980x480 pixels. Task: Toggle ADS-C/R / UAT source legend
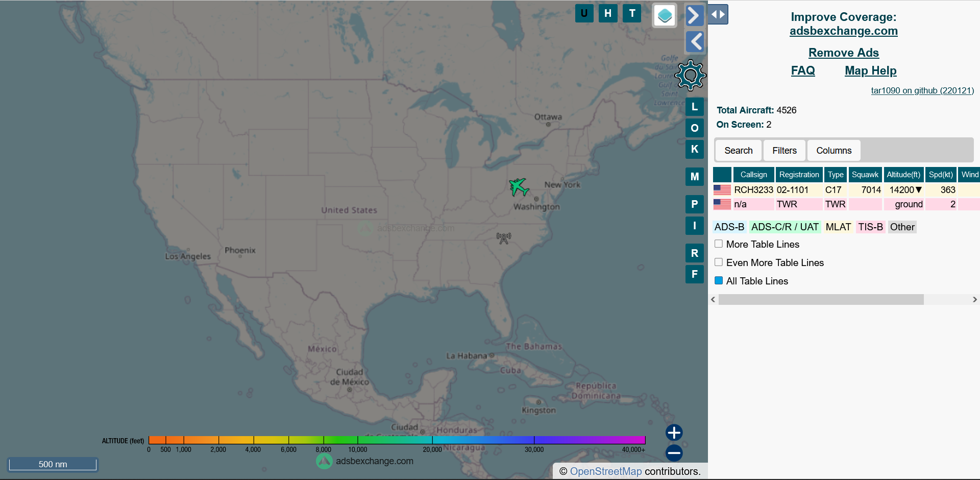point(785,227)
